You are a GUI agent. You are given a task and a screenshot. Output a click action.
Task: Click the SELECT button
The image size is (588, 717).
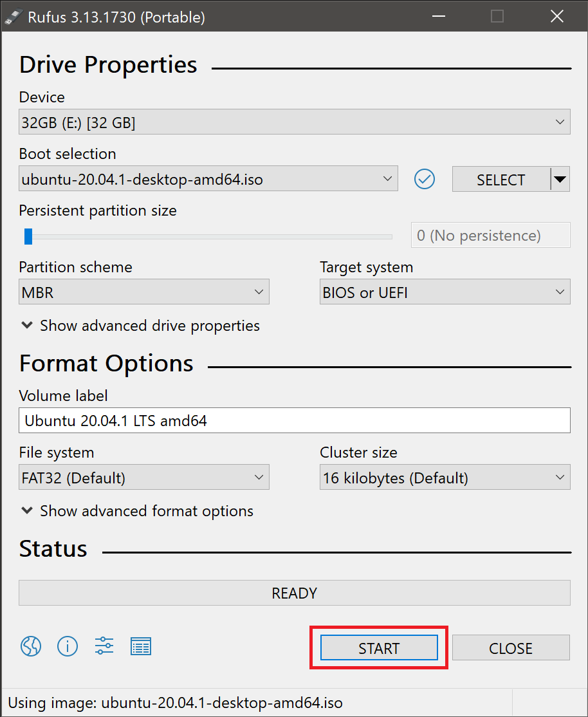[501, 180]
